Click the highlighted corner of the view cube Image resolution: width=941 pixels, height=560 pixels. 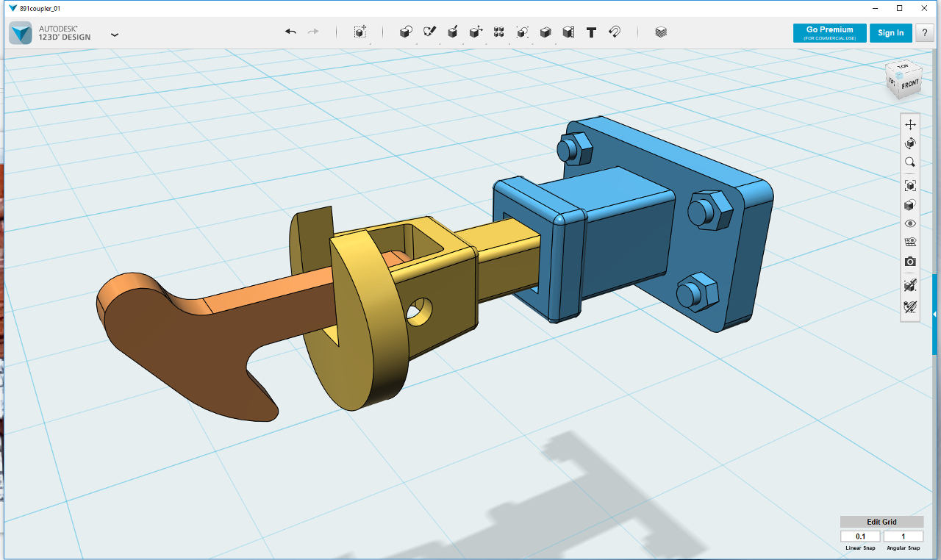[x=898, y=75]
